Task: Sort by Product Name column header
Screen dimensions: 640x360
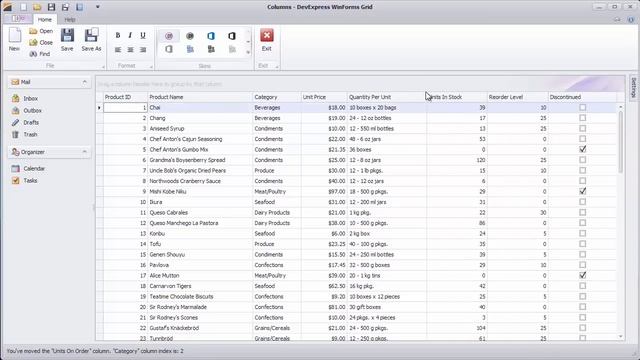Action: point(200,97)
